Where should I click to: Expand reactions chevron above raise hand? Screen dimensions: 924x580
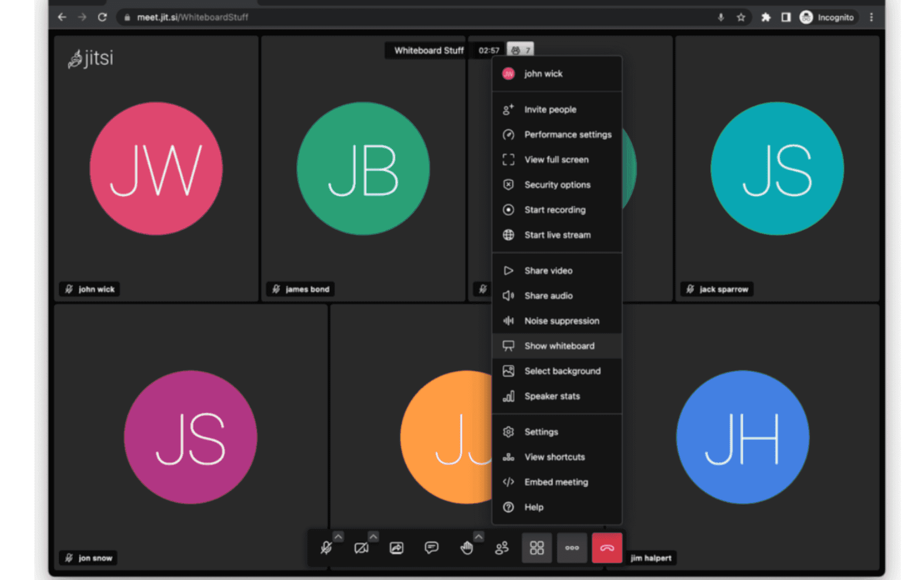[x=478, y=537]
